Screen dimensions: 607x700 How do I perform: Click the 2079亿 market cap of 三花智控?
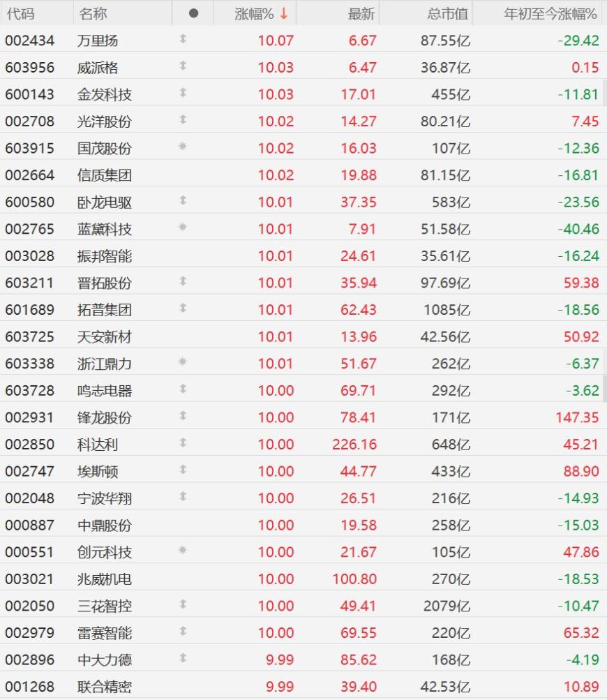[447, 606]
